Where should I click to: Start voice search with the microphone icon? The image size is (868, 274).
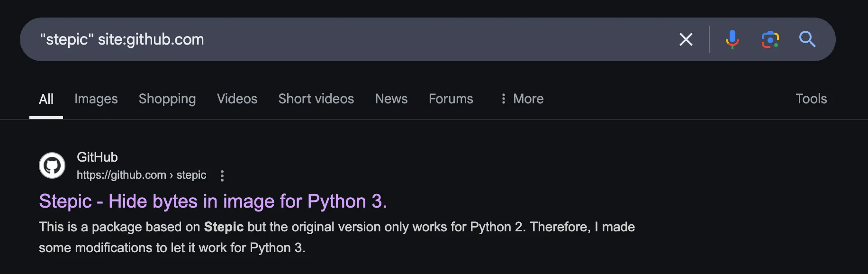click(732, 39)
